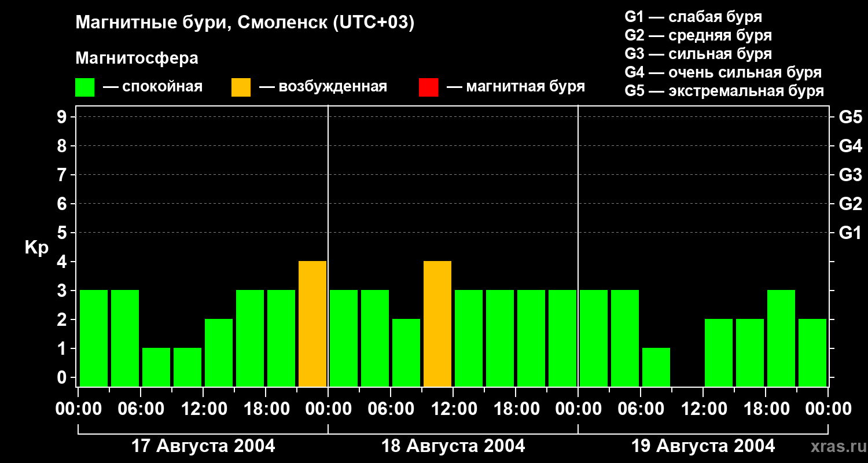Click the red 'магнитная буря' legend swatch
This screenshot has width=868, height=463.
coord(428,87)
